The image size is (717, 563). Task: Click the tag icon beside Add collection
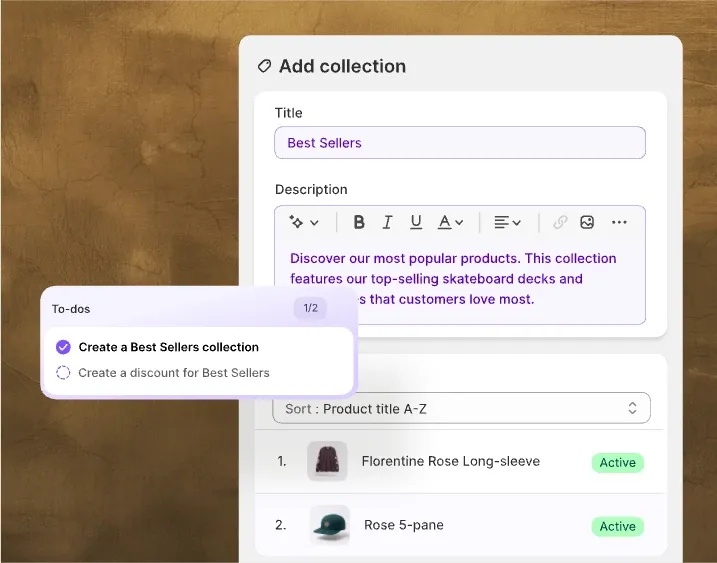(x=264, y=66)
